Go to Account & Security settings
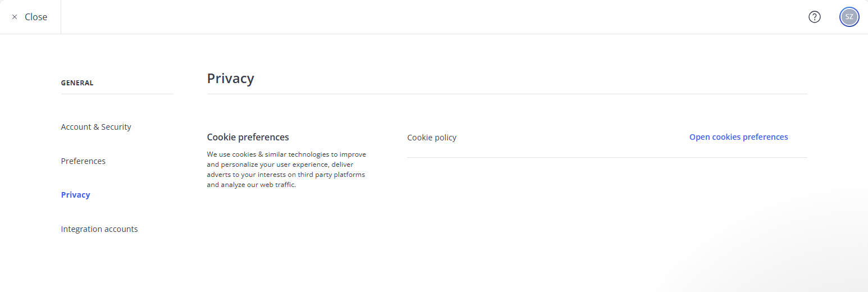 (x=96, y=127)
